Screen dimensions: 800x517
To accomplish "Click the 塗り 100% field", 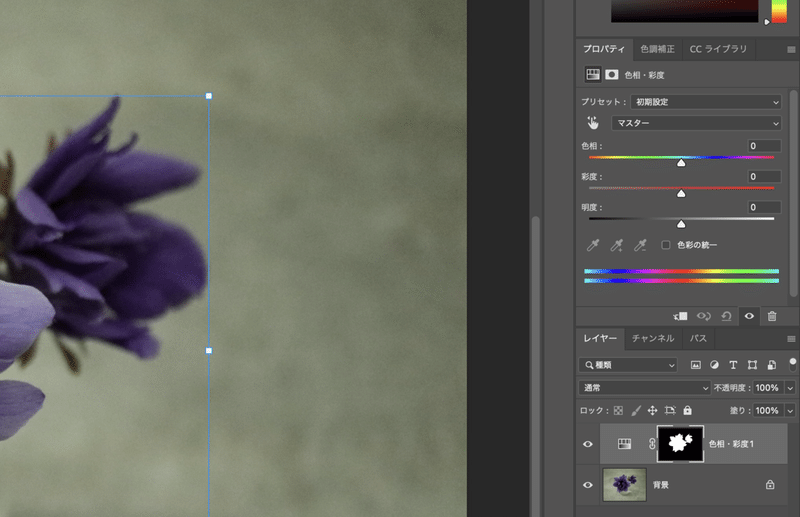I will click(x=769, y=410).
